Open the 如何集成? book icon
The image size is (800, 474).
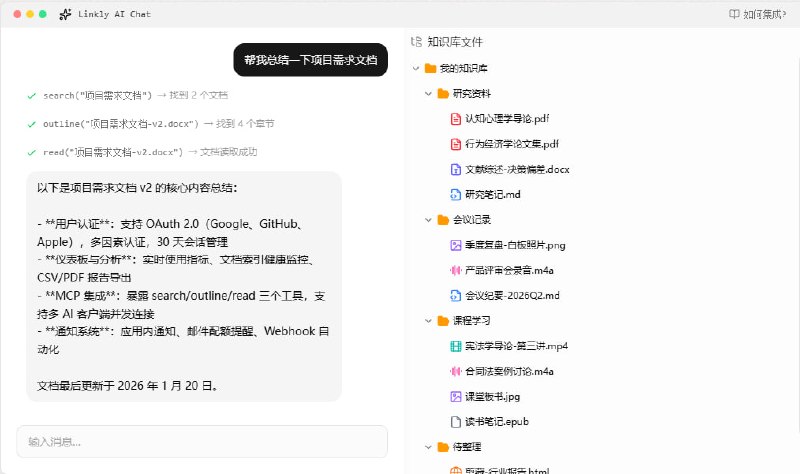(734, 14)
